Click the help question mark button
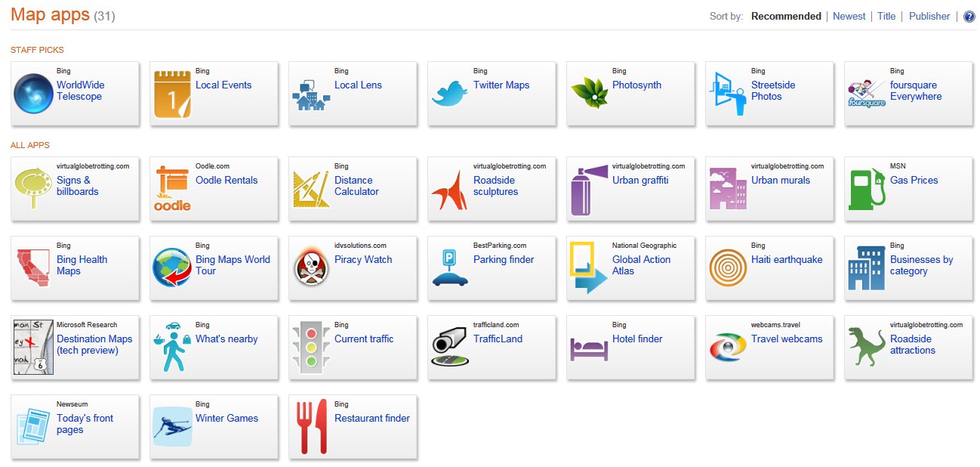The width and height of the screenshot is (980, 467). tap(969, 15)
